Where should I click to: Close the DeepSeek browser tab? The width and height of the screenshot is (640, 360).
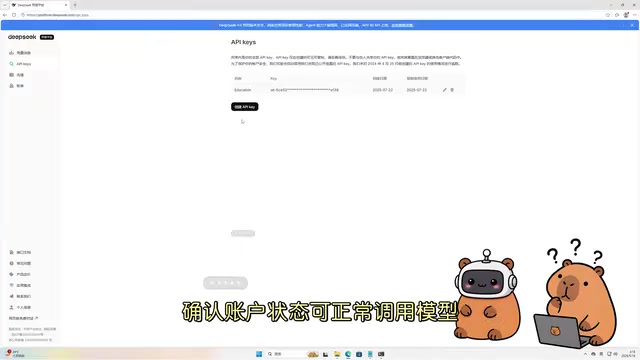tap(66, 5)
